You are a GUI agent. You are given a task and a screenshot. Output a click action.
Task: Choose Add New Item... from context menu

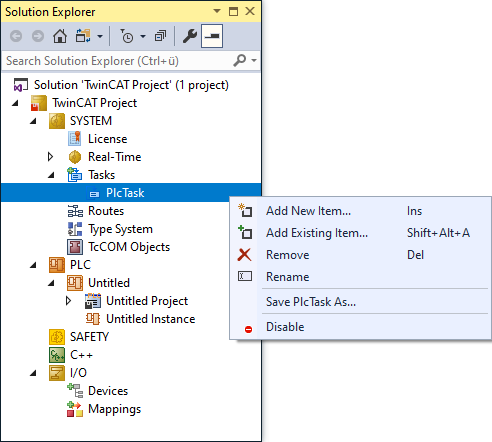click(x=360, y=211)
